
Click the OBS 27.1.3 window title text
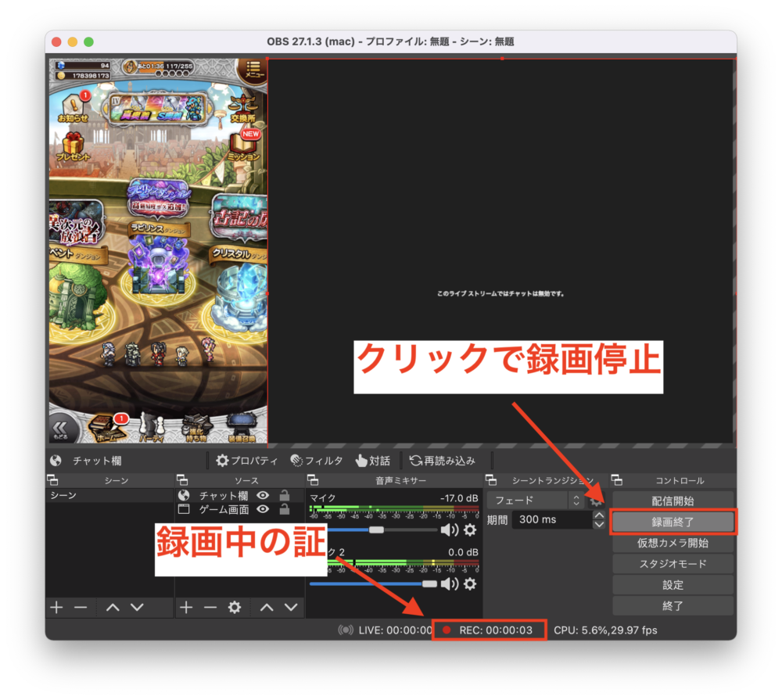coord(390,41)
